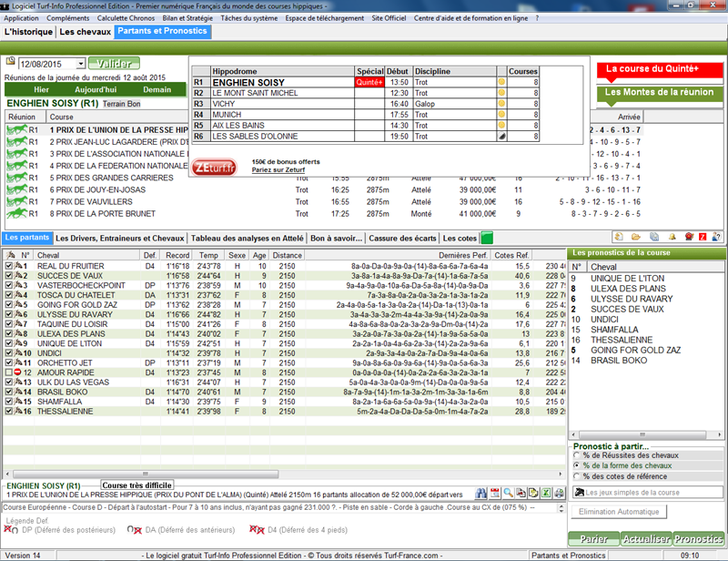The image size is (728, 561).
Task: Toggle checkbox for ULEXA DES PLANS
Action: [9, 333]
